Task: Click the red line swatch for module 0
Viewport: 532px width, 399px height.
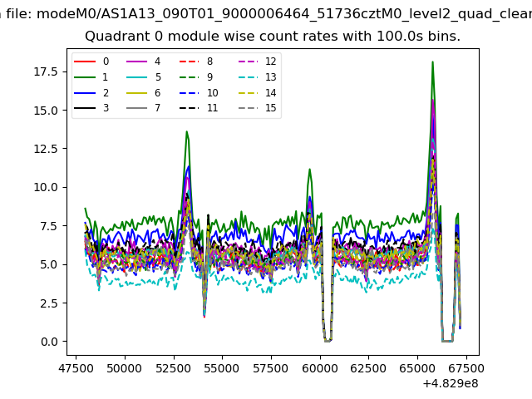Action: [x=86, y=62]
